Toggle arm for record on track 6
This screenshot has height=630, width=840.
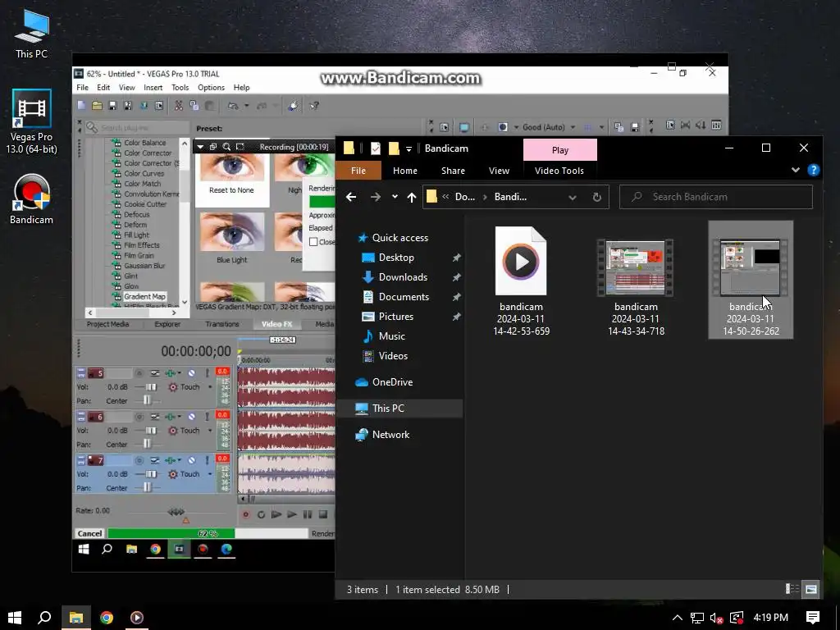click(x=139, y=416)
